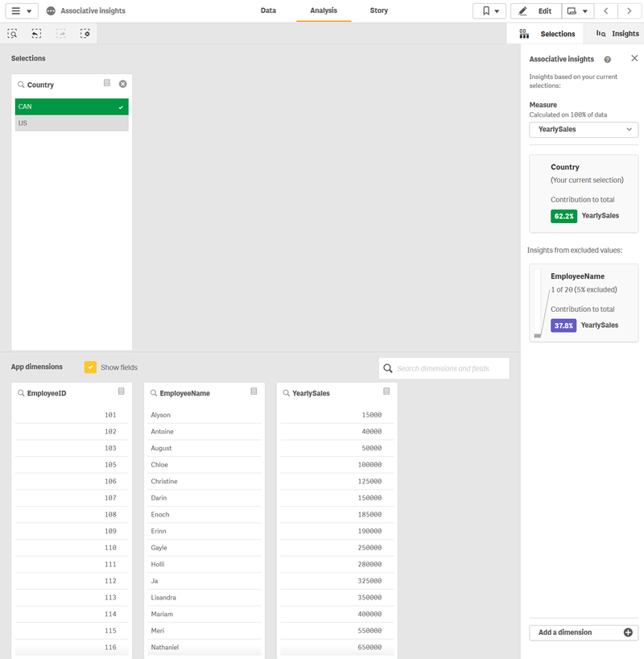This screenshot has height=659, width=644.
Task: Select YearlySales value 100000
Action: [x=337, y=465]
